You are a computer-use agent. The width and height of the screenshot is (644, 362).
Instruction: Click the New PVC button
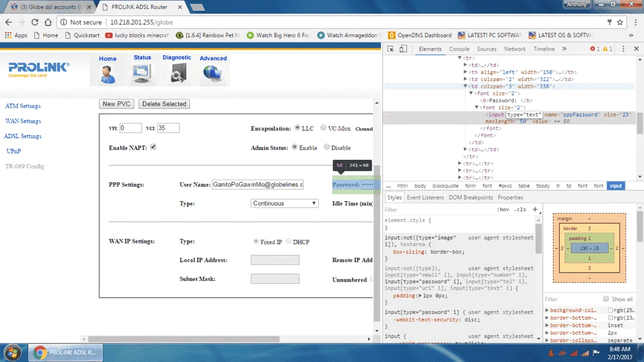click(116, 104)
